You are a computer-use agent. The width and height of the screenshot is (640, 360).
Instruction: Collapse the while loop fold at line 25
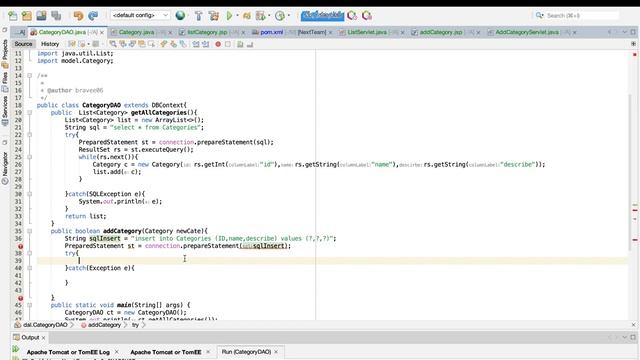tap(29, 157)
